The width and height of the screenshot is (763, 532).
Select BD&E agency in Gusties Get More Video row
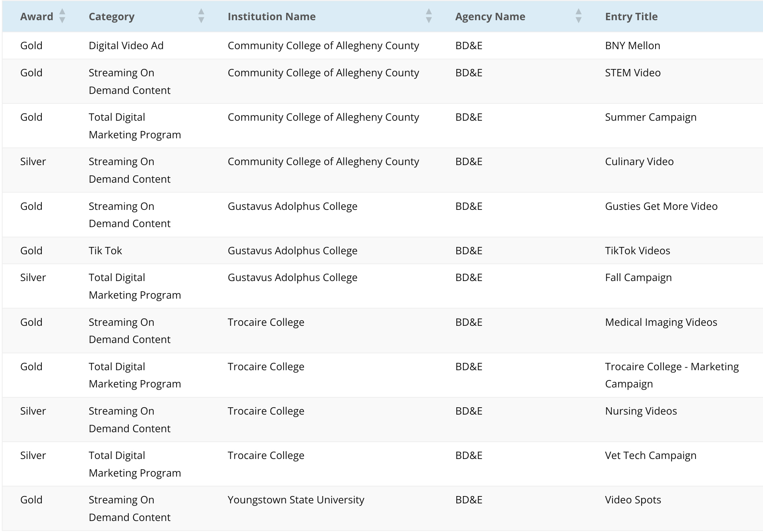coord(469,206)
